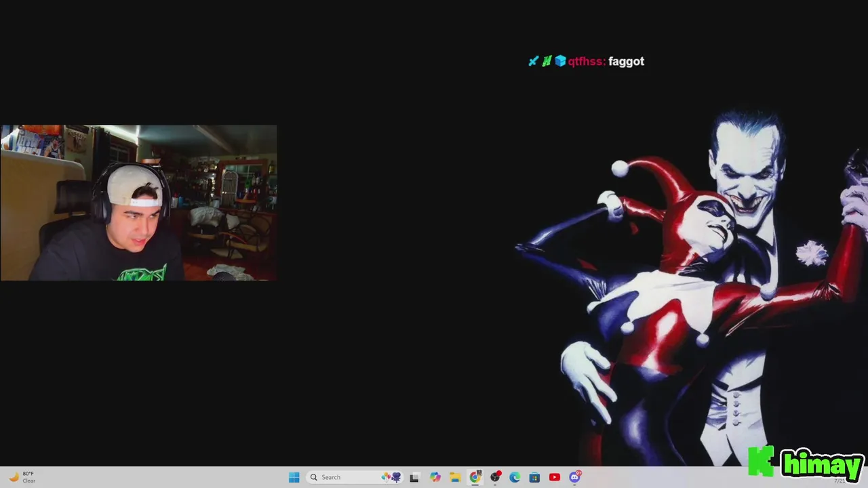This screenshot has width=868, height=488.
Task: Open OBS Studio from the taskbar
Action: 495,477
